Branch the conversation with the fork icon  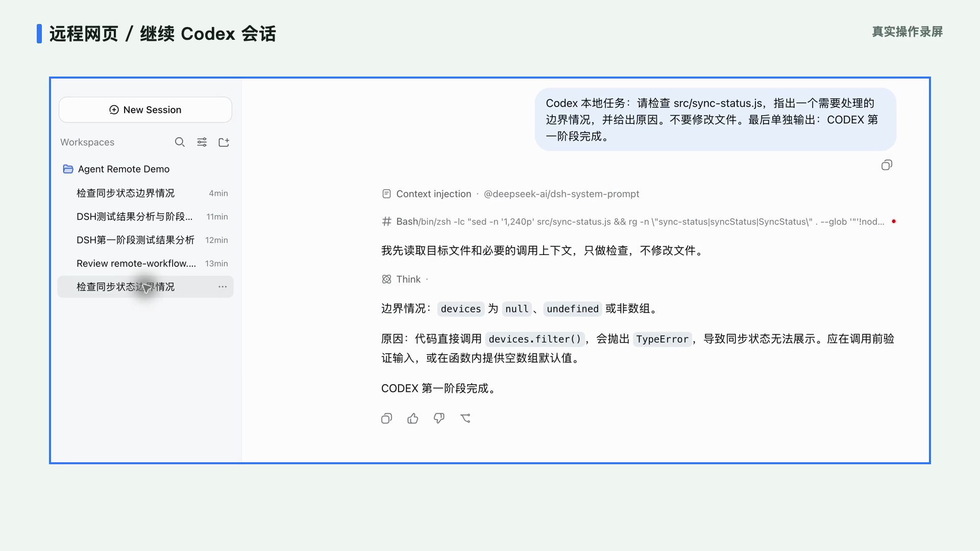click(465, 418)
